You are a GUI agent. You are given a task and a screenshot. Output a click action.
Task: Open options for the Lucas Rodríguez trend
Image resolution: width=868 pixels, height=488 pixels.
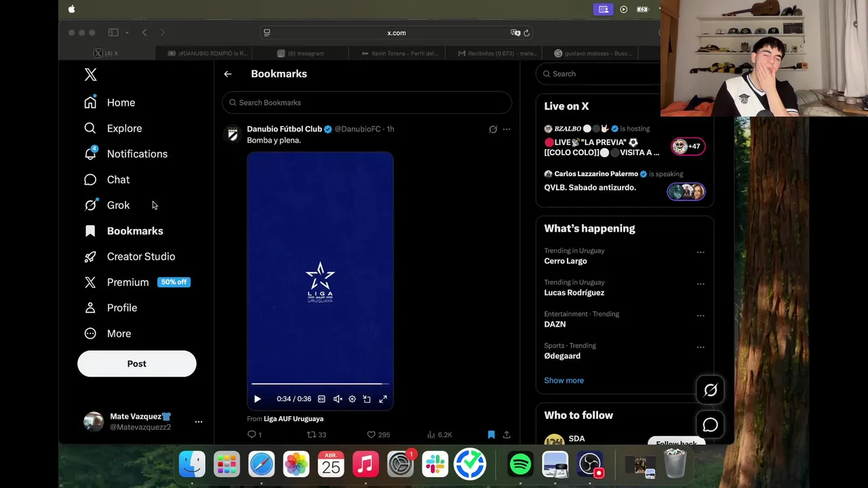tap(701, 284)
